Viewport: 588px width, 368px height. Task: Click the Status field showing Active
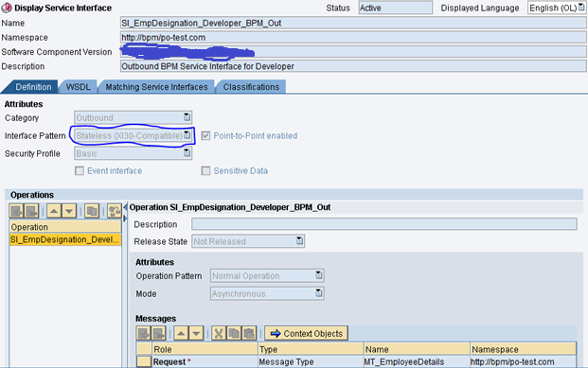pyautogui.click(x=395, y=8)
